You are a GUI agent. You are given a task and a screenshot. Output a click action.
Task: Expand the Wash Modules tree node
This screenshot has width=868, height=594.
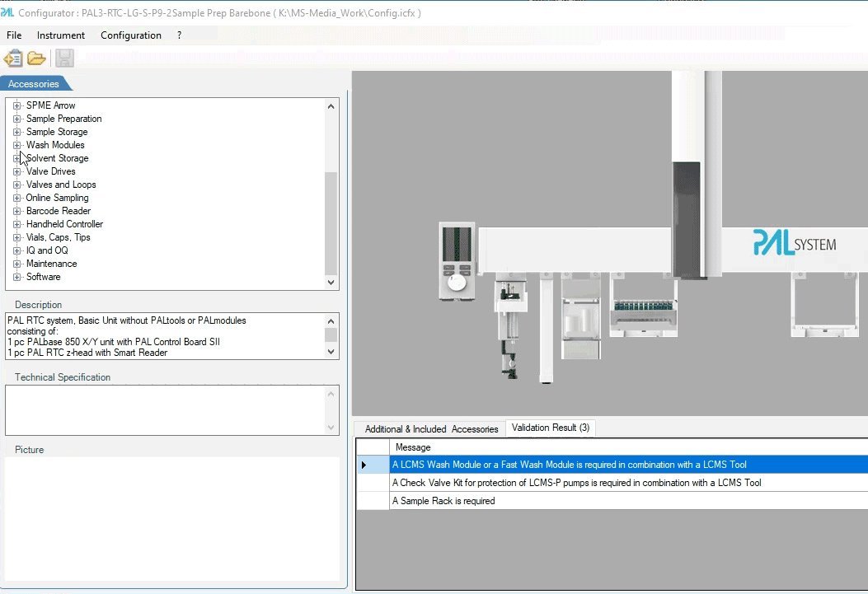[x=16, y=145]
